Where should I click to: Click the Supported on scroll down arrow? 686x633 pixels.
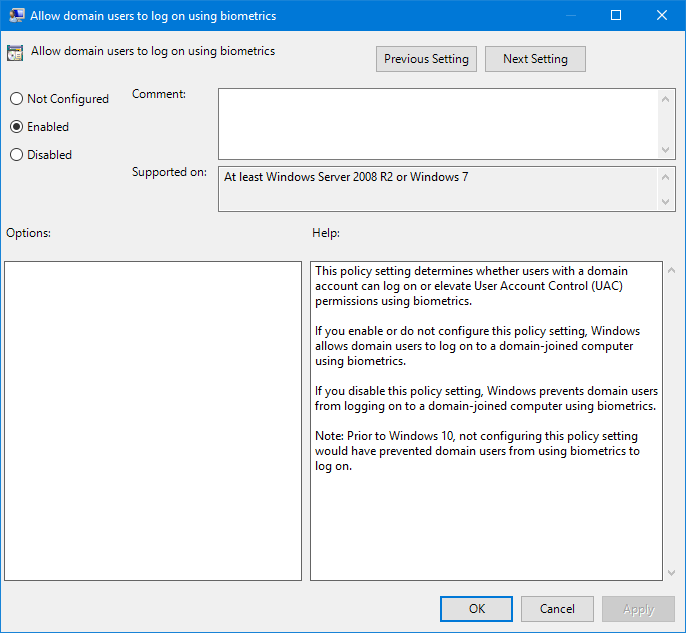click(668, 202)
